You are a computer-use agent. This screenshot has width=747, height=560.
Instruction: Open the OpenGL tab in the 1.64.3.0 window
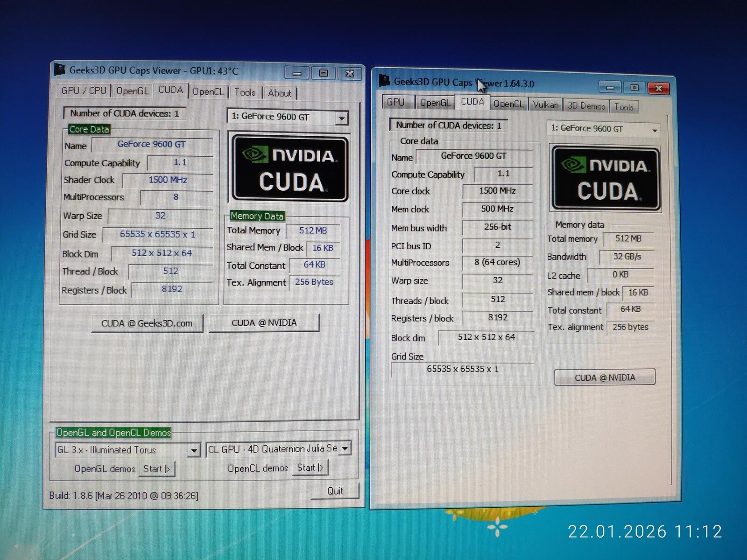coord(435,103)
